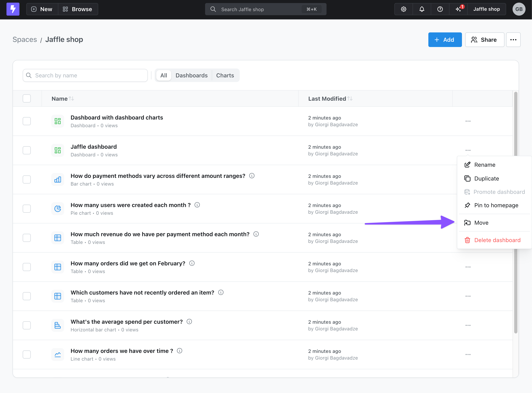Open the notifications bell
532x393 pixels.
[422, 9]
